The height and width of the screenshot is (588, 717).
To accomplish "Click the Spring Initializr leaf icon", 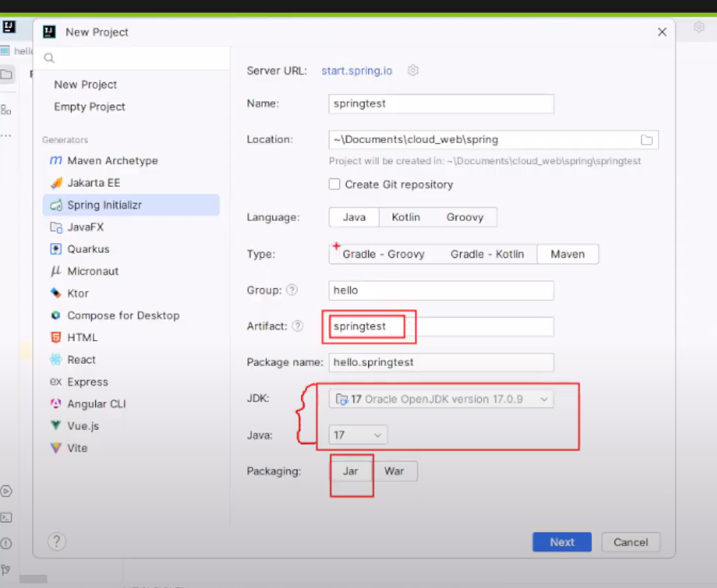I will coord(56,205).
